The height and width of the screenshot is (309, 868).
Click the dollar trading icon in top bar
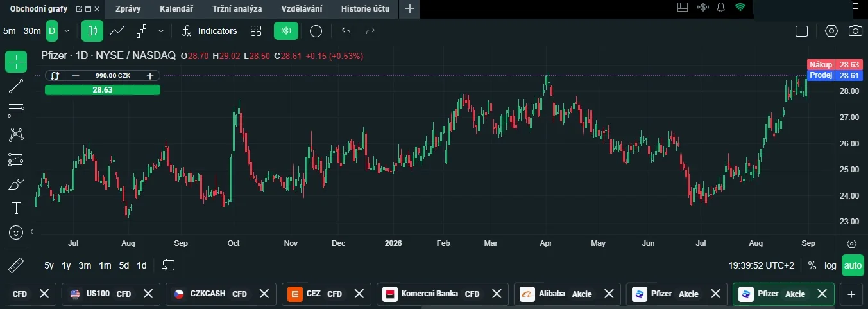pyautogui.click(x=702, y=8)
